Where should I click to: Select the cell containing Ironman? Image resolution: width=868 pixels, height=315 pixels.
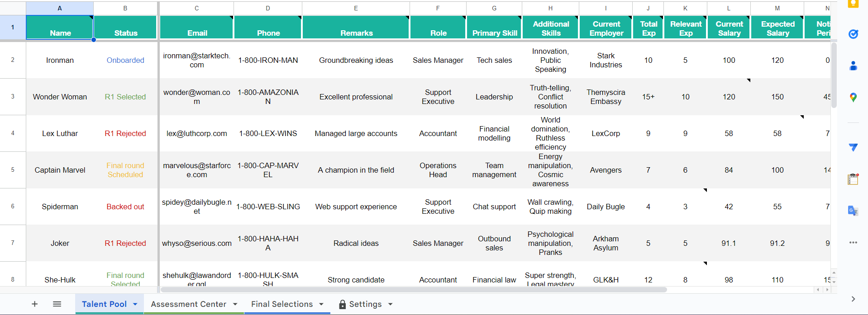coord(60,60)
